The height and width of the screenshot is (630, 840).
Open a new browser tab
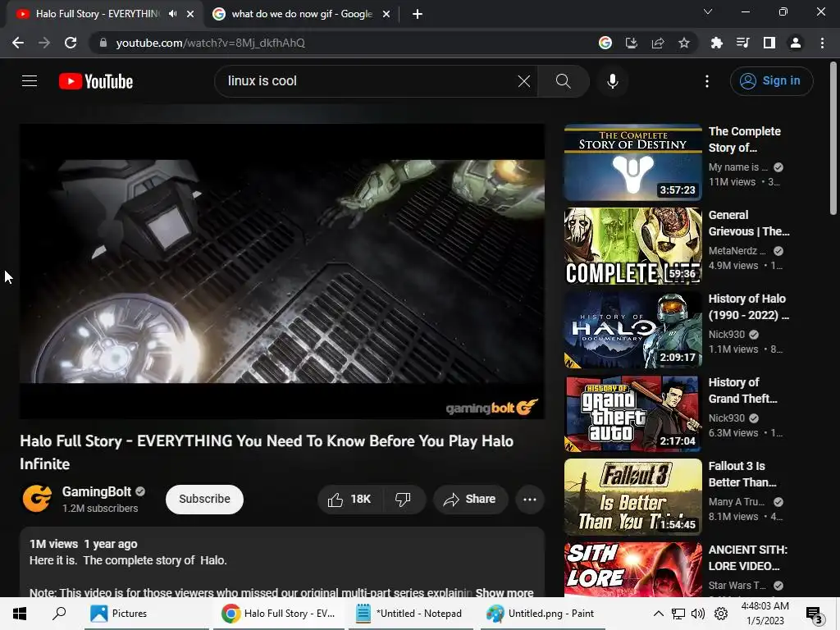[x=418, y=14]
